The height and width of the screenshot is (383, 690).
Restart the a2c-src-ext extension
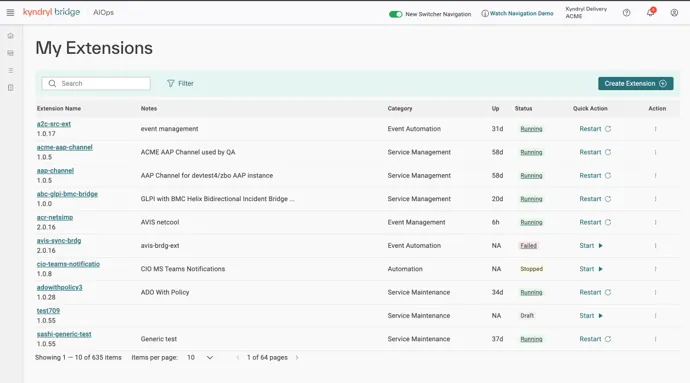tap(595, 129)
